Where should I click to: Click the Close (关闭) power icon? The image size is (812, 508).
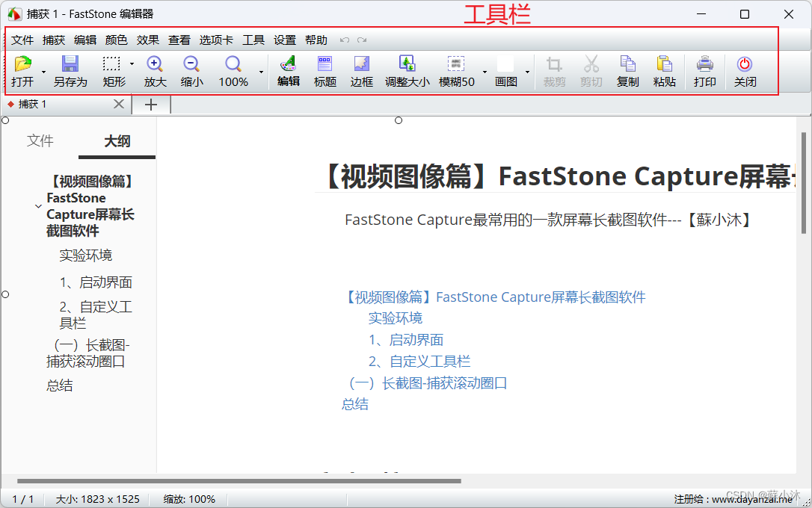(745, 64)
